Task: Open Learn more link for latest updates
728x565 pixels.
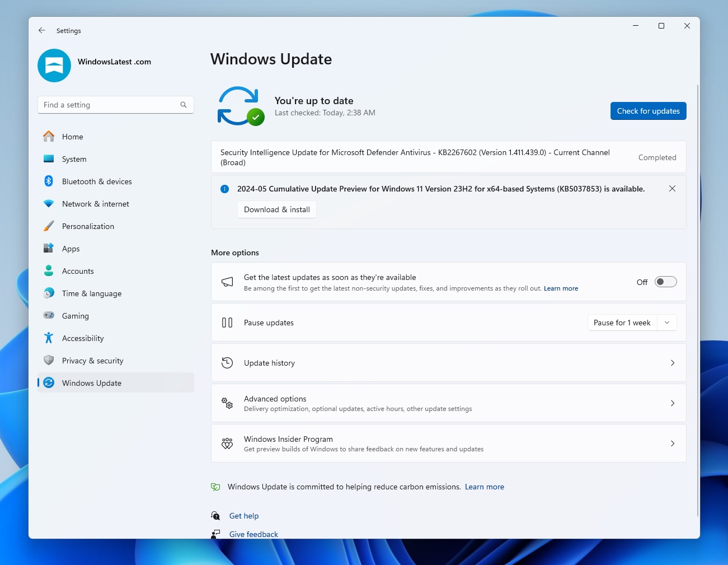Action: pos(561,288)
